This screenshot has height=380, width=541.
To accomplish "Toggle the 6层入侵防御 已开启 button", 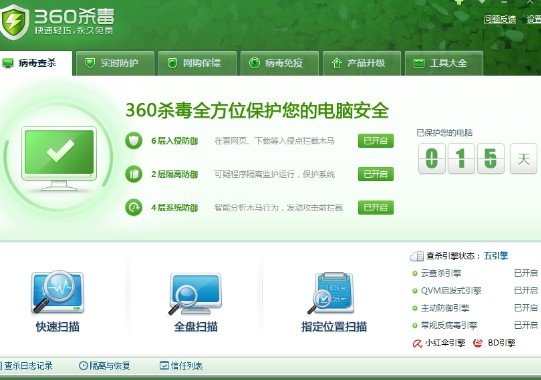I will [376, 141].
